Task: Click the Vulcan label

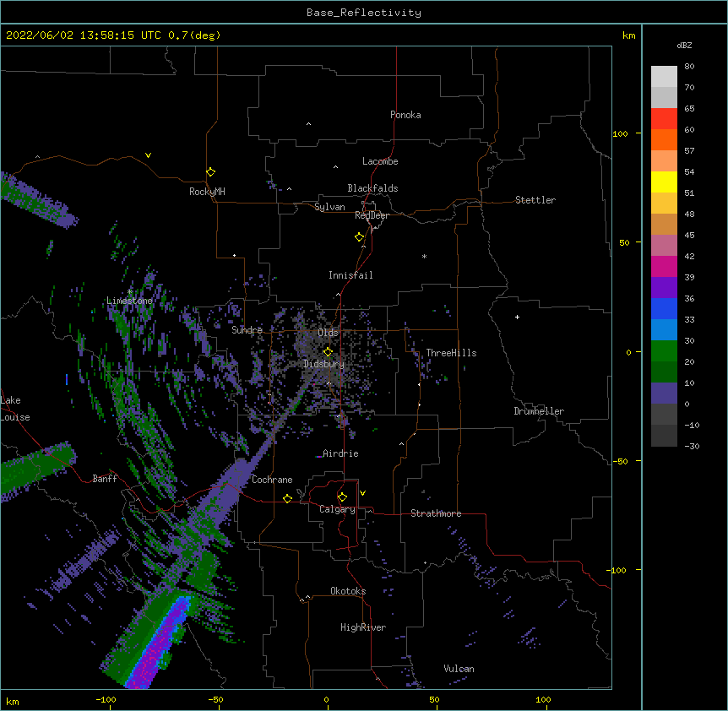Action: click(459, 669)
